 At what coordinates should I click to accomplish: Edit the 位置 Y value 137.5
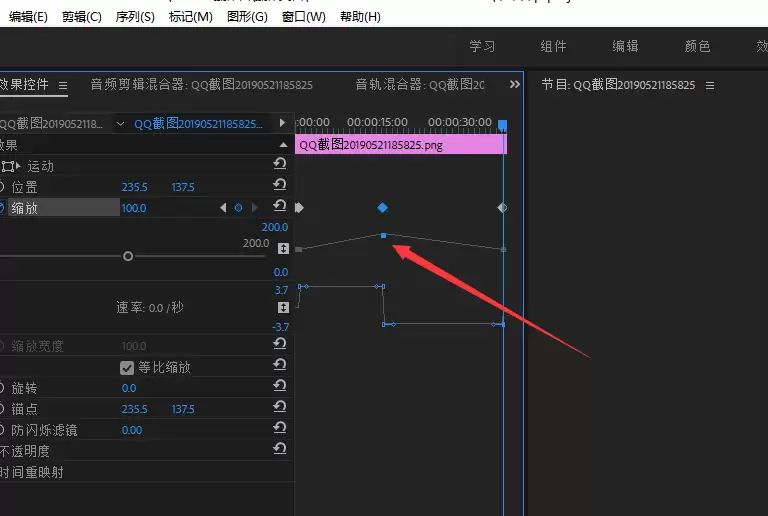coord(183,187)
